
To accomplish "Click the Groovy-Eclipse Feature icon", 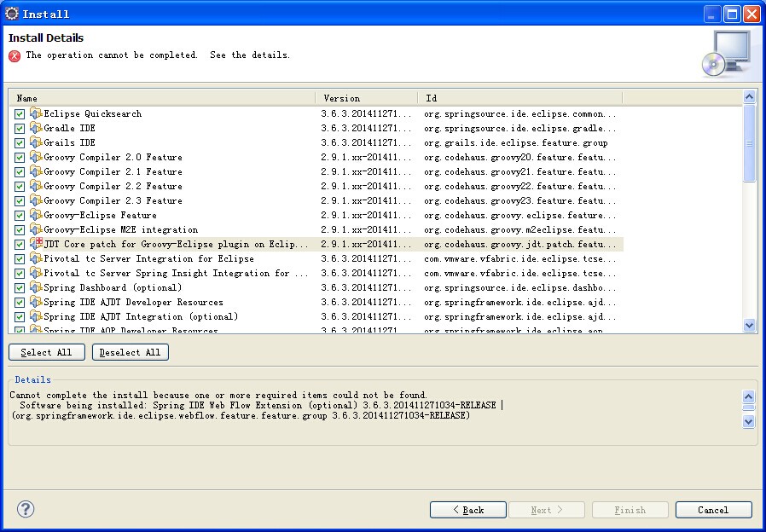I will click(36, 215).
